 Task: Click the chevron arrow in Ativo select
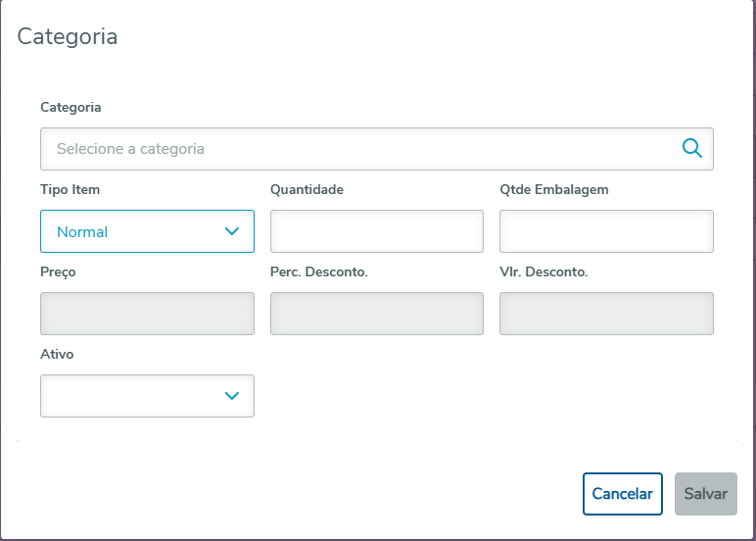[x=232, y=396]
